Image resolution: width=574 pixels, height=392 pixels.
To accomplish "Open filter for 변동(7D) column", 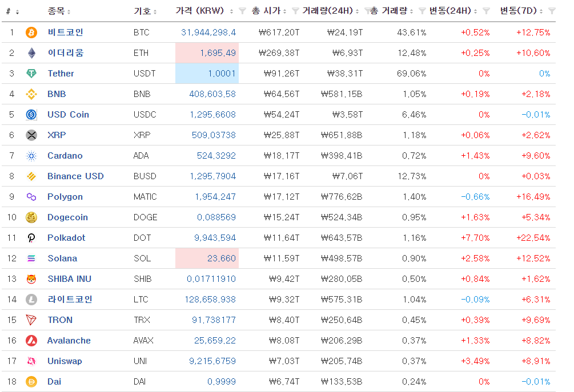I will coord(552,11).
